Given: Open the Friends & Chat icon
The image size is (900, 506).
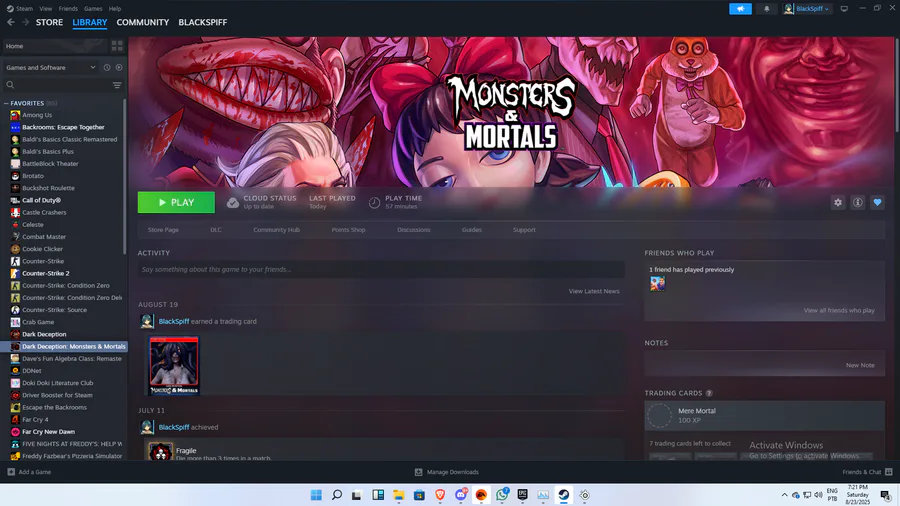Looking at the screenshot, I should tap(889, 472).
